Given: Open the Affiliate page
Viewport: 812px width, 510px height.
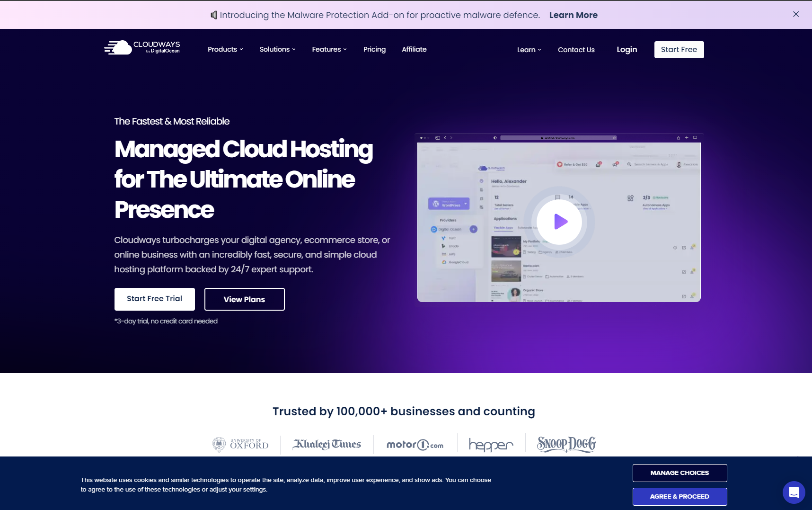Looking at the screenshot, I should pos(414,49).
